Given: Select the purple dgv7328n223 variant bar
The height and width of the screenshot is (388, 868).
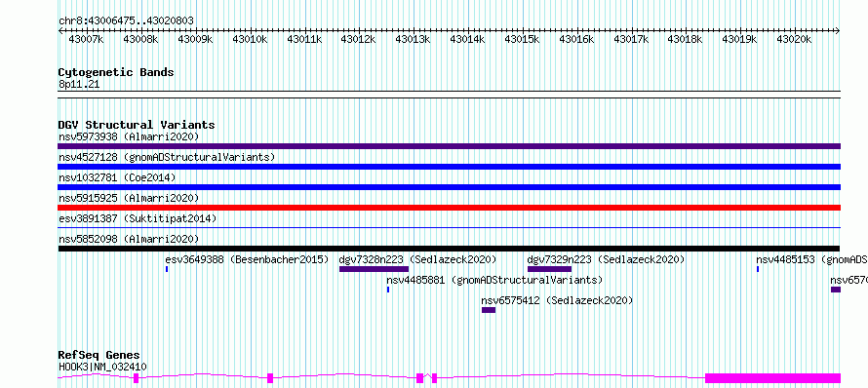Looking at the screenshot, I should coord(374,269).
